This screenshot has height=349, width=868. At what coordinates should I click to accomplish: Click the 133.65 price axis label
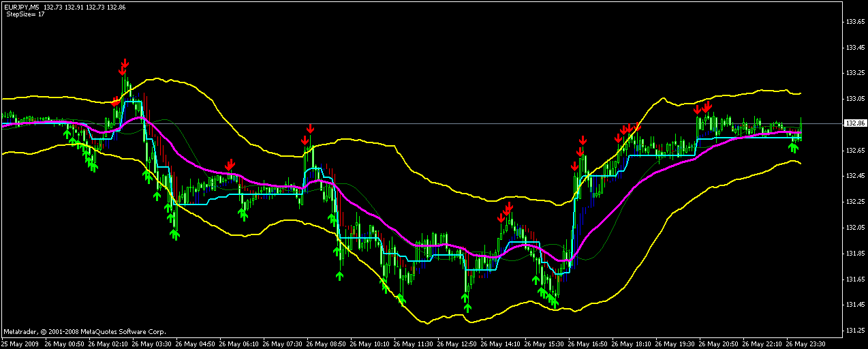(x=855, y=22)
